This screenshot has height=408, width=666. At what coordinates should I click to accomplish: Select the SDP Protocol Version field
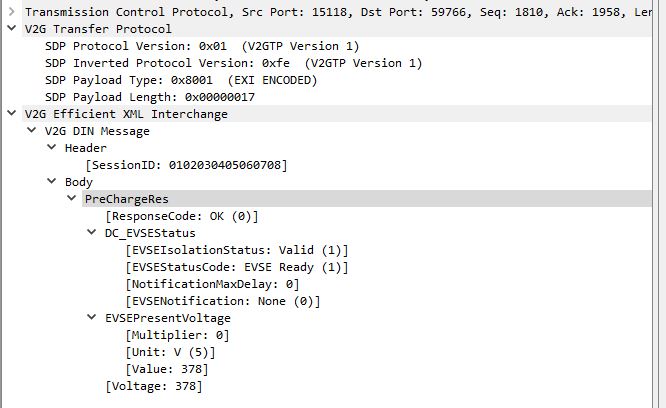[202, 46]
